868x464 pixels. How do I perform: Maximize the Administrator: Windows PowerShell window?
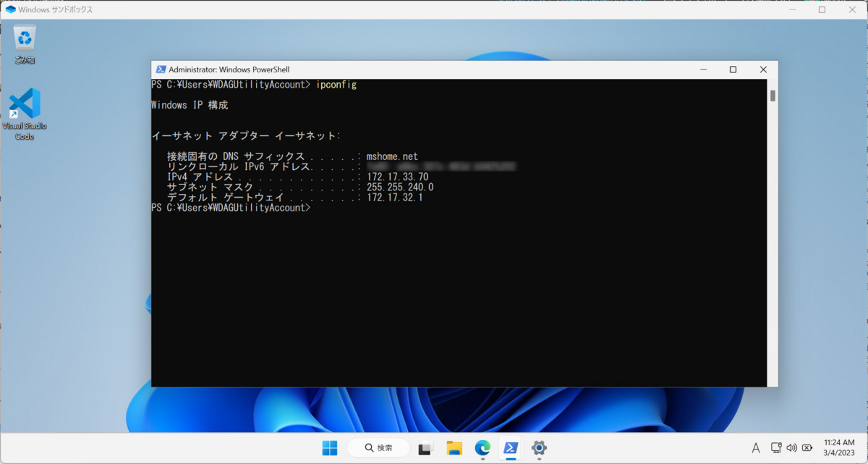733,69
